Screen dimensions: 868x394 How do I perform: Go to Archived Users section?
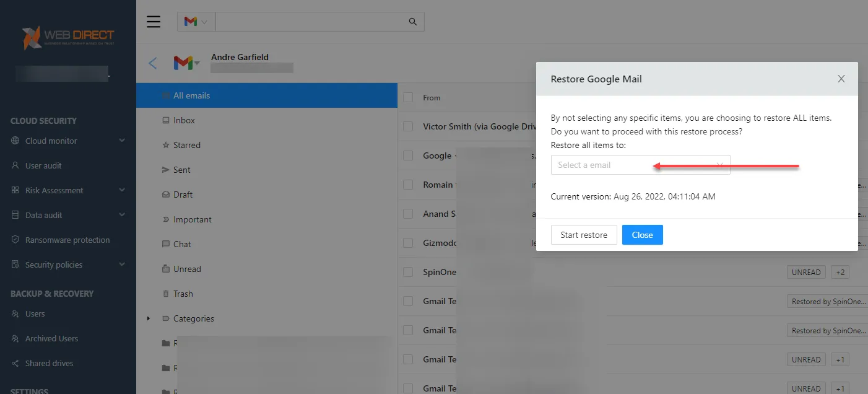coord(51,338)
